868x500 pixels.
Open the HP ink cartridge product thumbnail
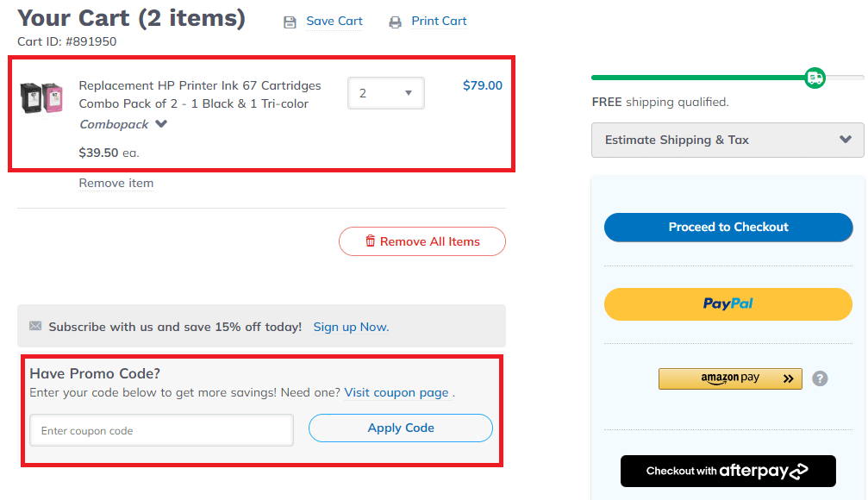click(x=41, y=98)
